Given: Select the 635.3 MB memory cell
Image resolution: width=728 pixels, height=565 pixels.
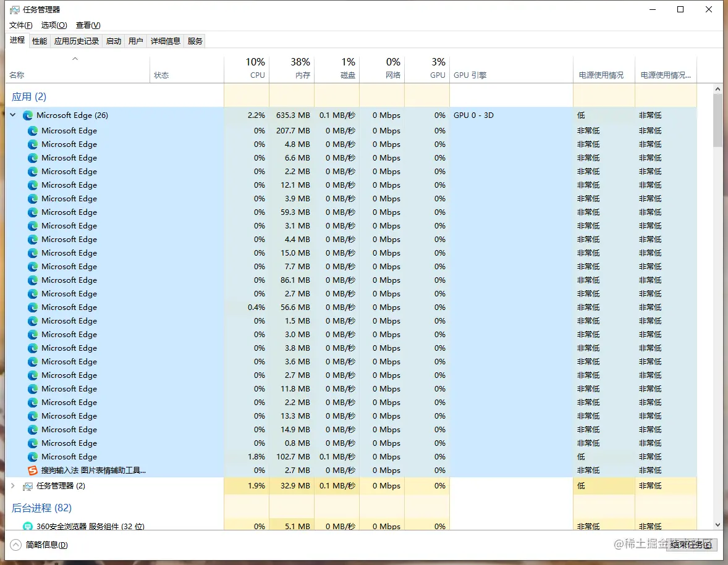Looking at the screenshot, I should (292, 115).
